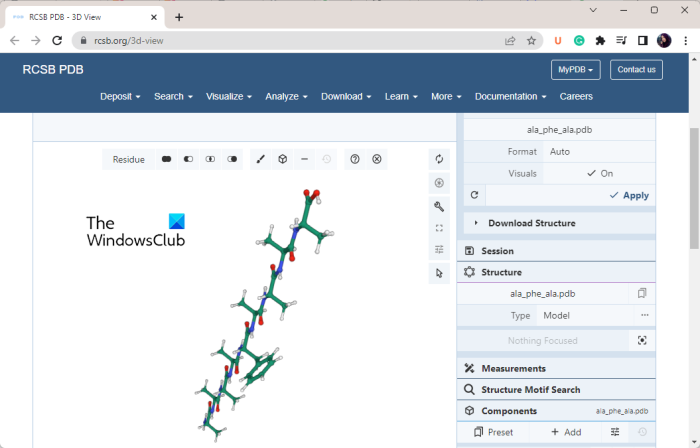The image size is (700, 448).
Task: Open the viewport settings sliders icon
Action: 439,249
